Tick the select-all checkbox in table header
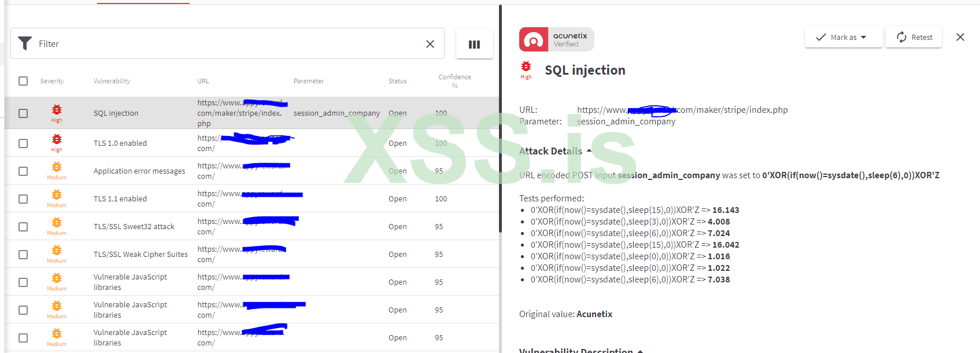This screenshot has height=353, width=980. (x=23, y=81)
